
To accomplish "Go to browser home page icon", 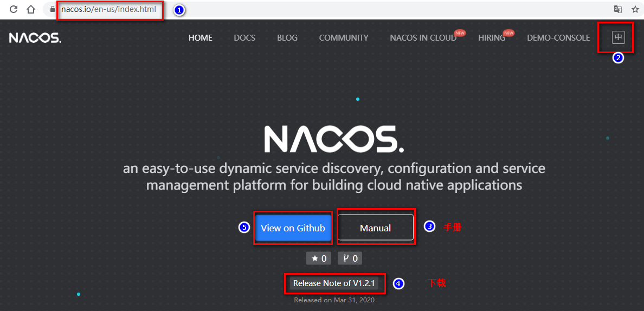I will (31, 9).
